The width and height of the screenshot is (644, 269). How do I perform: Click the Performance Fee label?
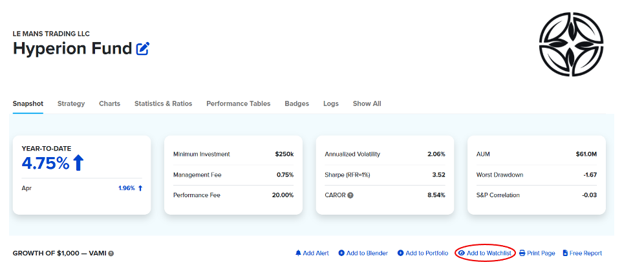[x=197, y=195]
